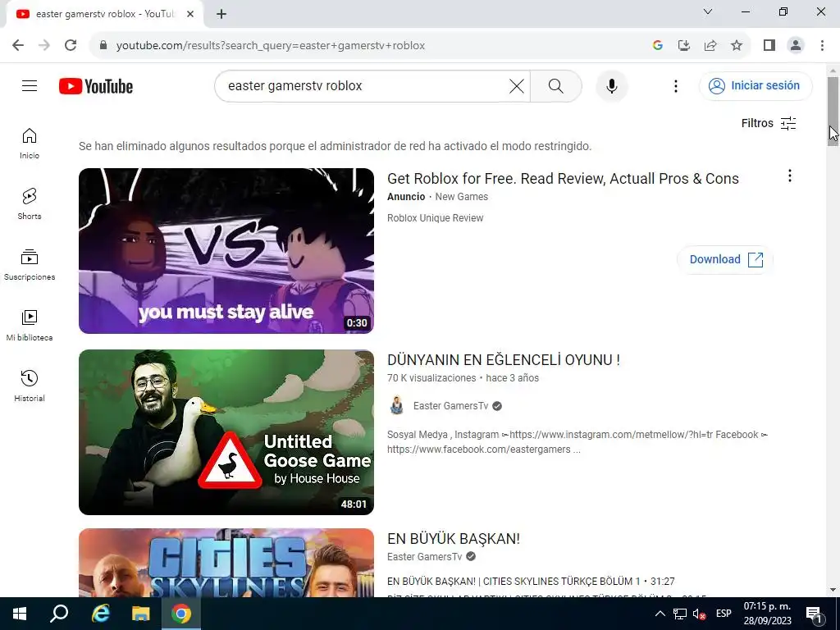This screenshot has width=840, height=630.
Task: Play the Untitled Goose Game thumbnail
Action: 226,432
